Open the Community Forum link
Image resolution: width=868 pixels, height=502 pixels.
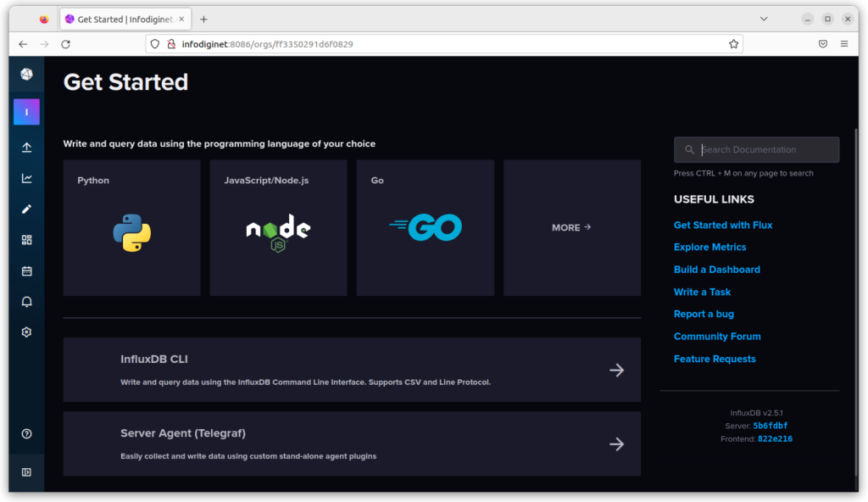click(x=717, y=337)
